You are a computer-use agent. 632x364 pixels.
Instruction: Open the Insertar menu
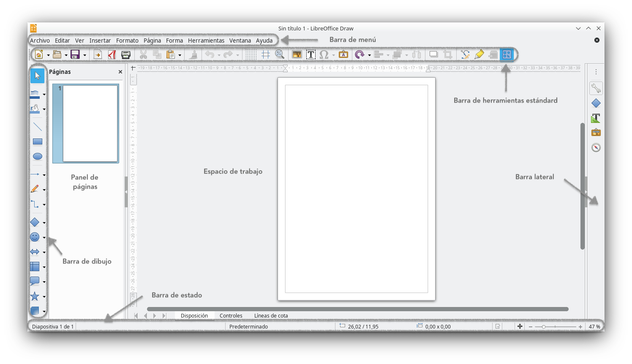coord(100,41)
